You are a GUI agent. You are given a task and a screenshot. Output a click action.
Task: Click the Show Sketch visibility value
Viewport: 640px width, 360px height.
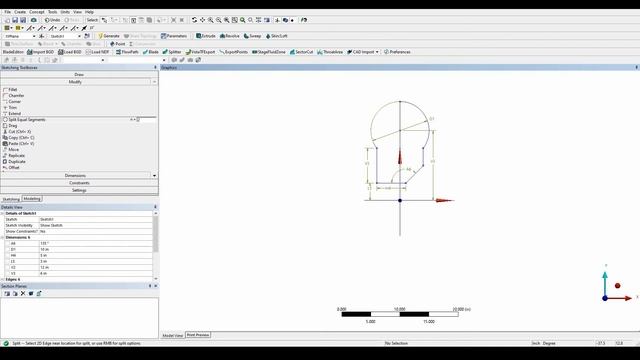pyautogui.click(x=96, y=225)
